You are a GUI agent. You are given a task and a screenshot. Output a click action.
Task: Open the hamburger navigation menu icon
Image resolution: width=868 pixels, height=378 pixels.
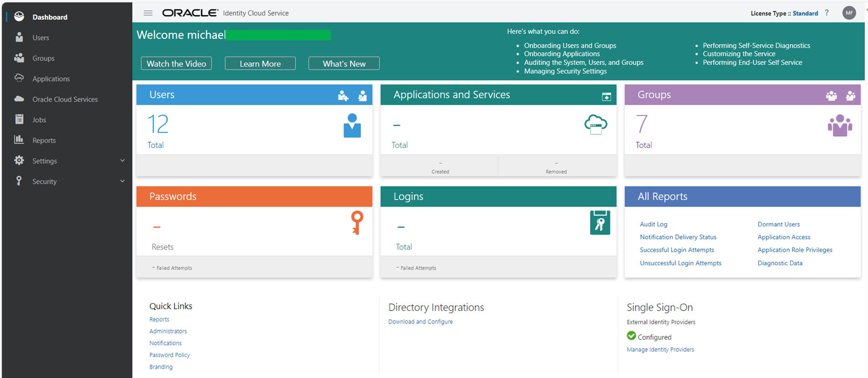[148, 13]
